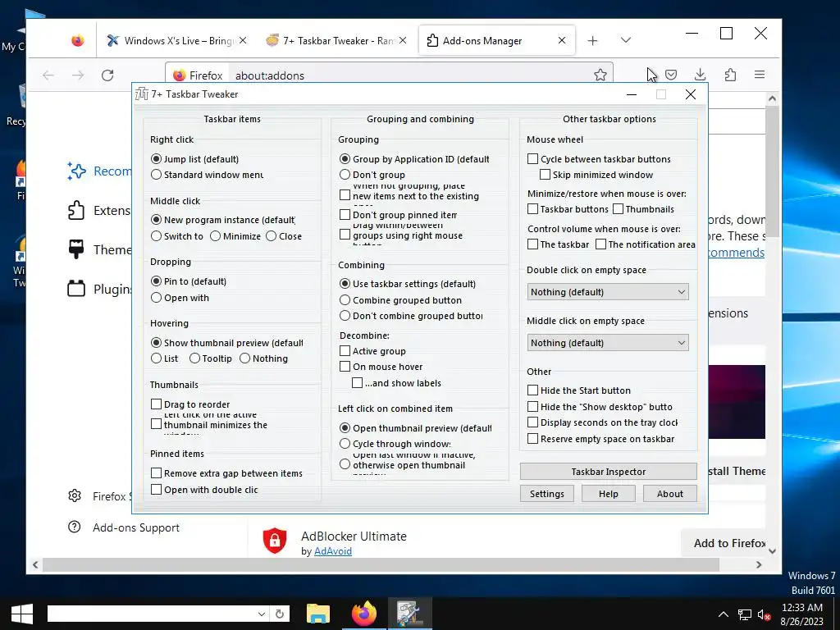The image size is (840, 630).
Task: Click the muted volume tray icon
Action: coord(764,615)
